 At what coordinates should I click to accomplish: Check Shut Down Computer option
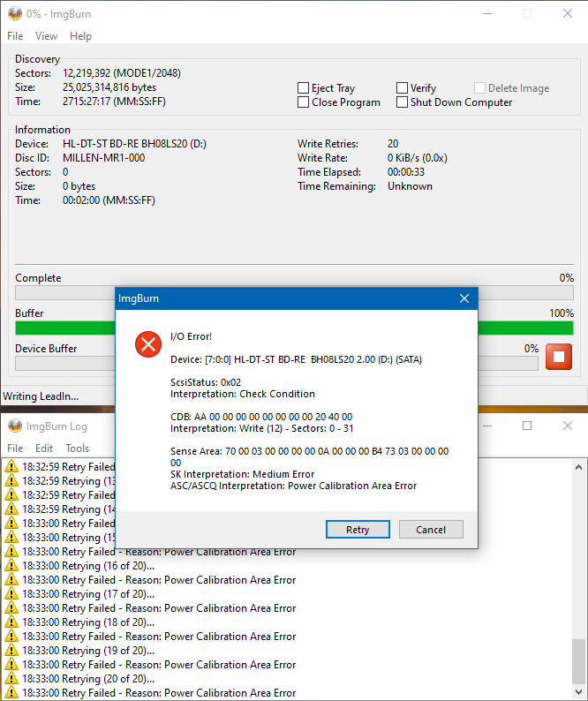(x=402, y=102)
